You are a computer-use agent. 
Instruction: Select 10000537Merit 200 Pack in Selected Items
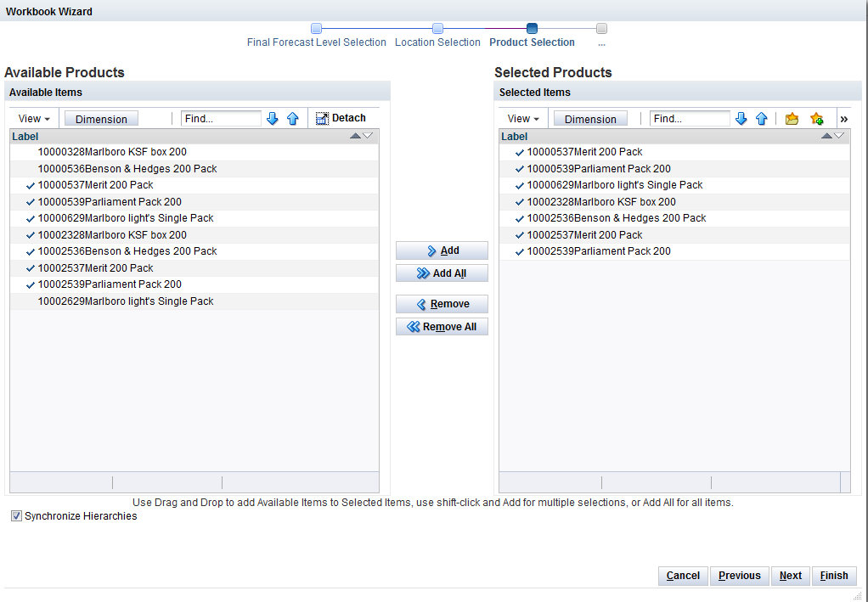tap(674, 152)
